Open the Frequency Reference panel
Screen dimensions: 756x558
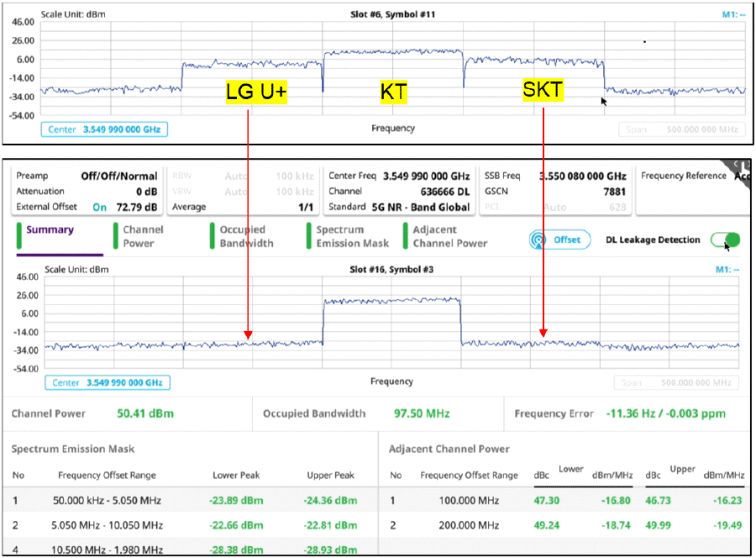tap(693, 191)
